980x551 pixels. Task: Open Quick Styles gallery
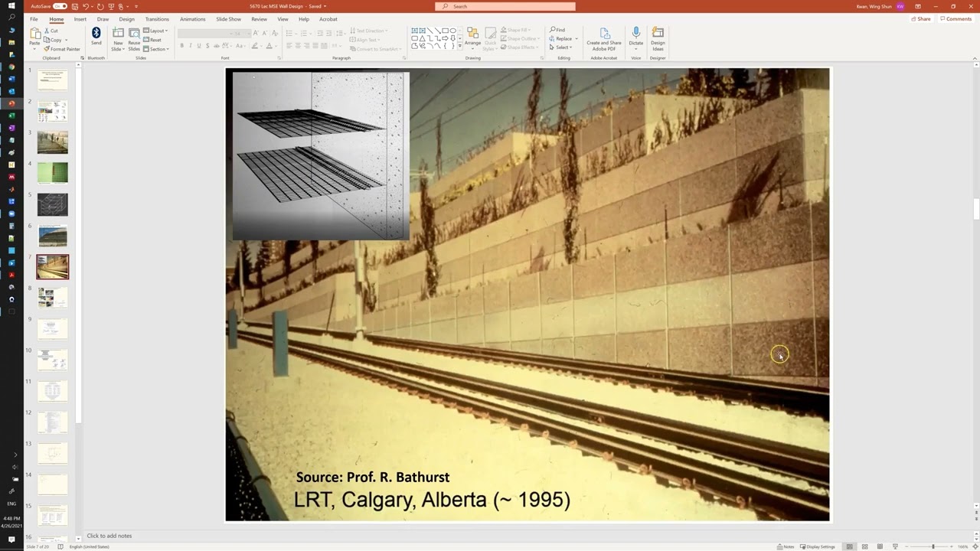coord(490,39)
